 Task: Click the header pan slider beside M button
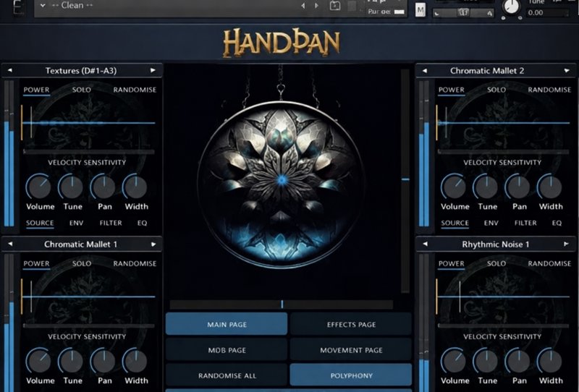[x=463, y=13]
